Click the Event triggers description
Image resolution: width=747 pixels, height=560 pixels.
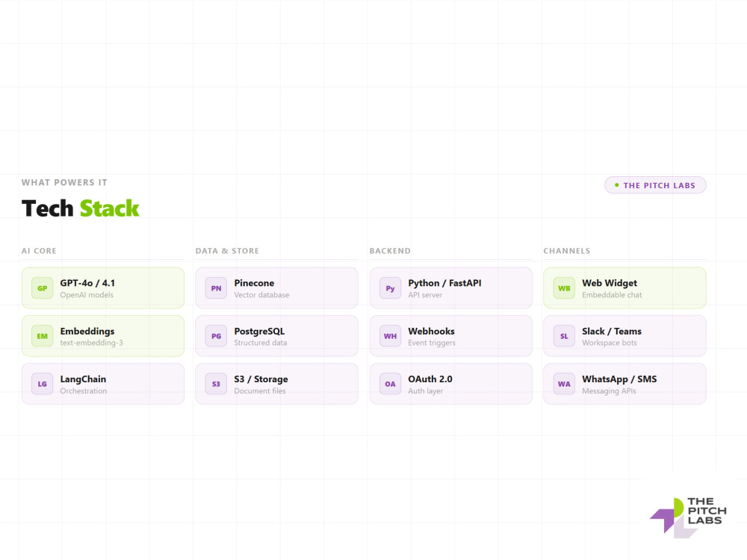[x=432, y=343]
